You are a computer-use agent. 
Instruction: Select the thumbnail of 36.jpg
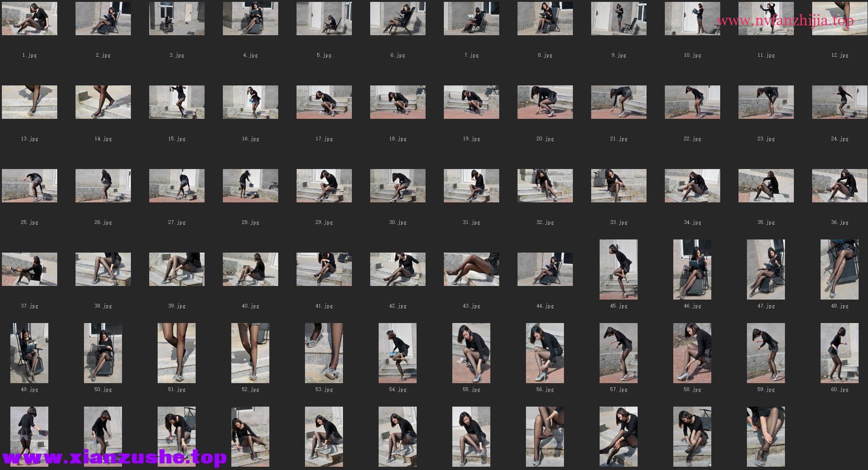pyautogui.click(x=840, y=185)
